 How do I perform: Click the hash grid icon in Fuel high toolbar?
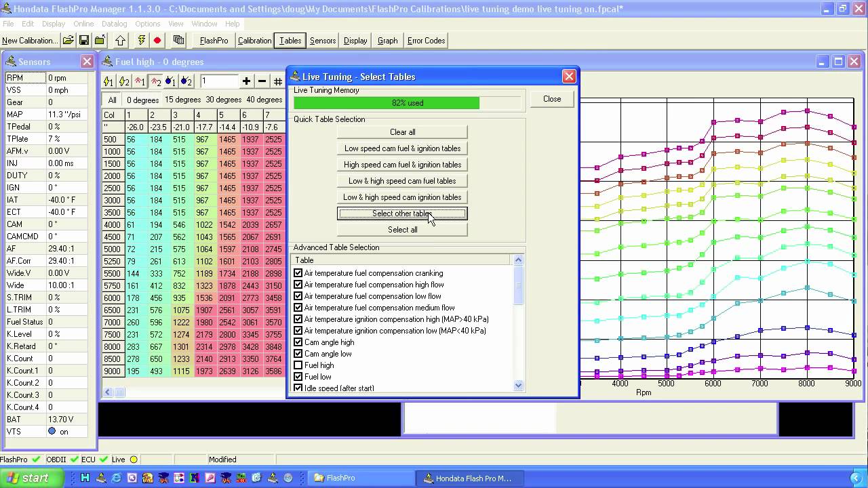(x=278, y=81)
